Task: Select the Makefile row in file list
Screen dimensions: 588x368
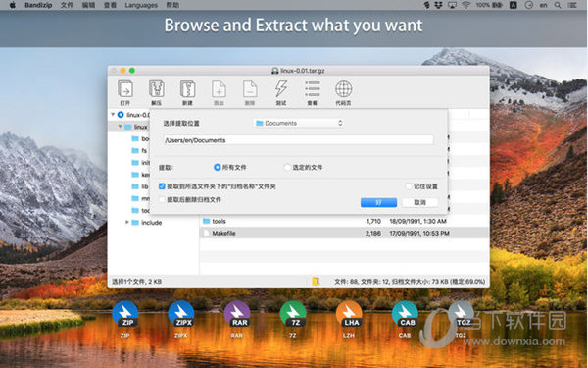Action: pos(344,234)
